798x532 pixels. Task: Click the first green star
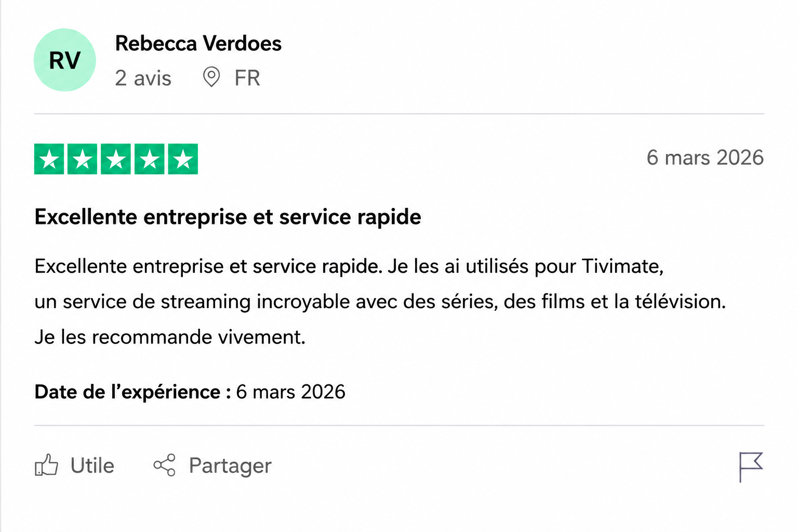point(49,159)
